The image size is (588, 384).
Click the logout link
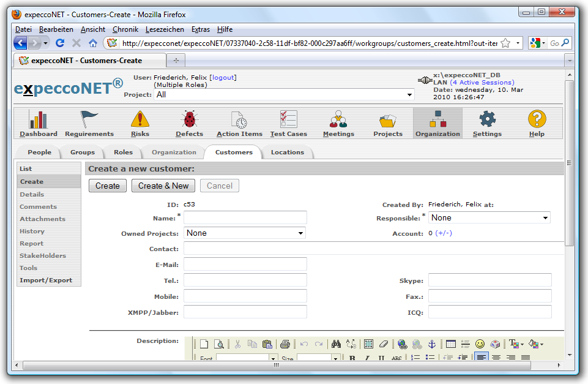coord(223,78)
